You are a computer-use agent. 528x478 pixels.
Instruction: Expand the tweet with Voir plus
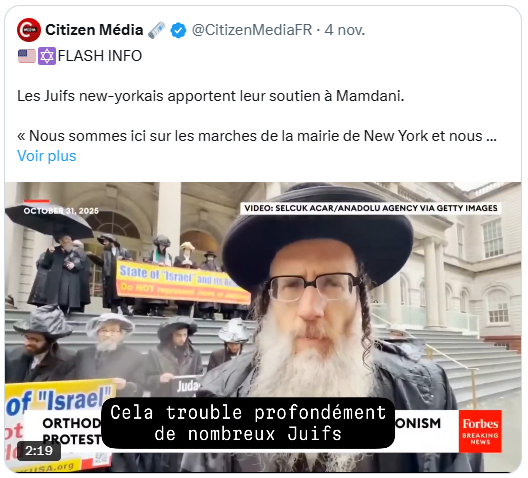47,156
